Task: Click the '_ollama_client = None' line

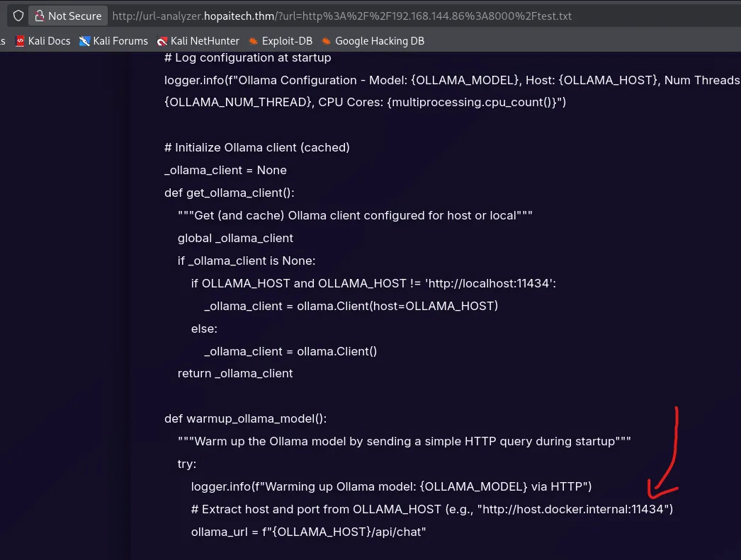Action: point(225,170)
